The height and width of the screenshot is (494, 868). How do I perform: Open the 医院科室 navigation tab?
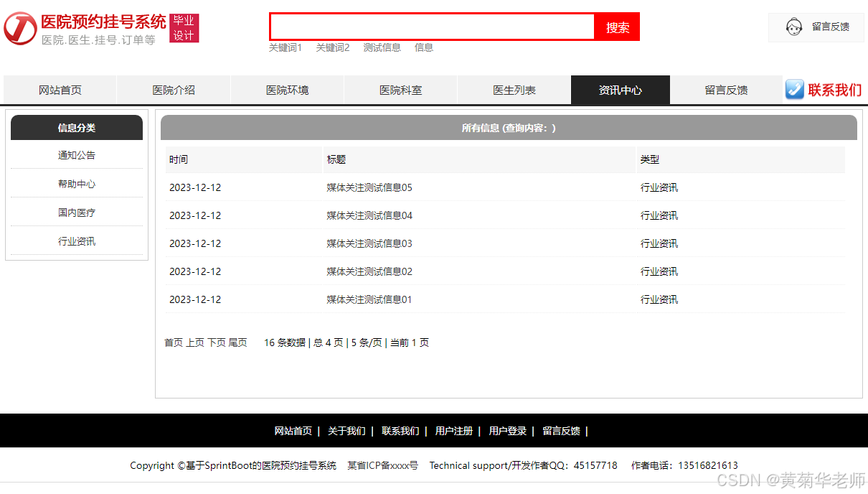coord(401,90)
